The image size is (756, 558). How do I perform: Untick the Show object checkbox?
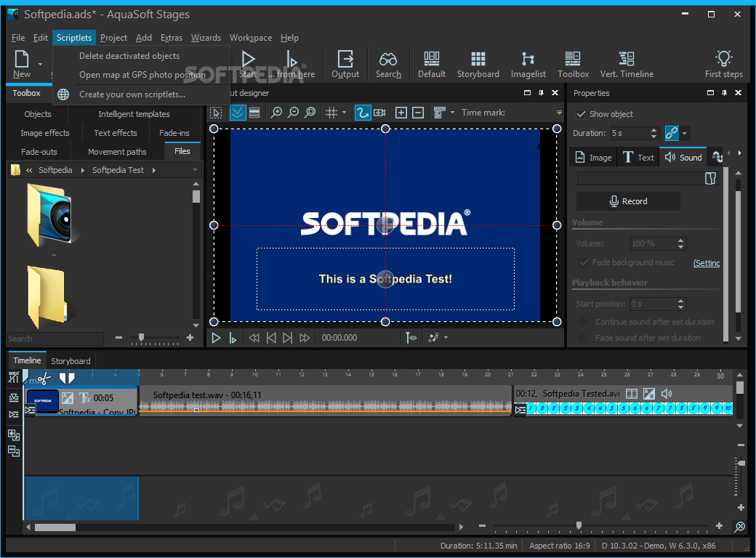coord(581,114)
